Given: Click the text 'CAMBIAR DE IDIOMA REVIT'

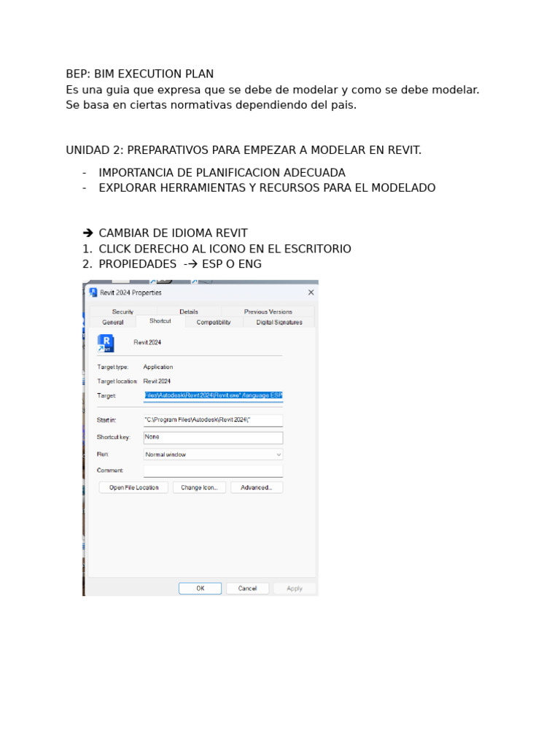Looking at the screenshot, I should pyautogui.click(x=173, y=233).
